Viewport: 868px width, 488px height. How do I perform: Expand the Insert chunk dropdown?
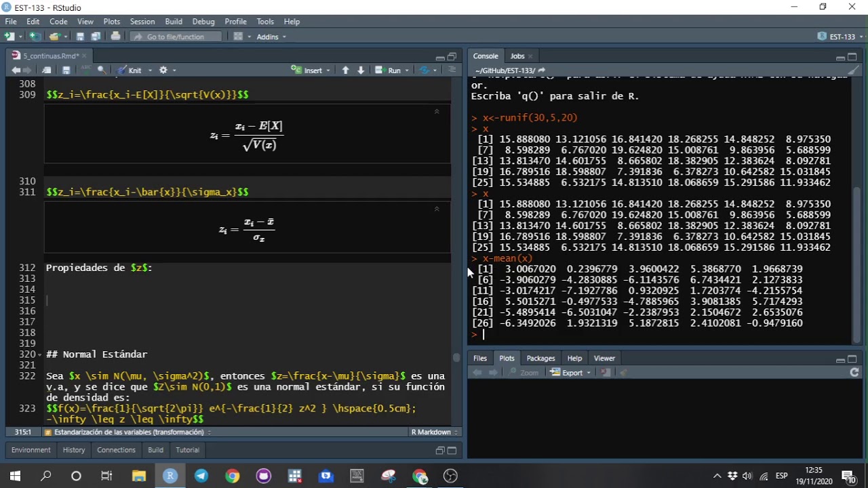click(x=328, y=70)
